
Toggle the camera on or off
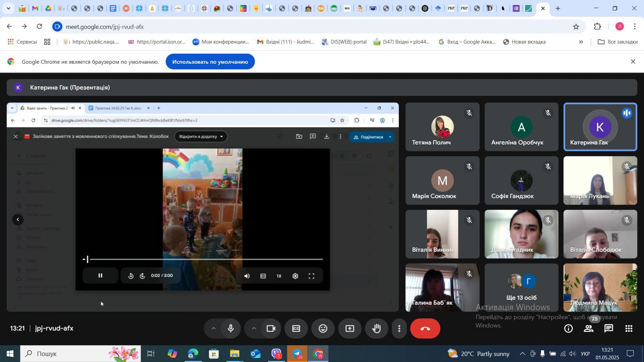coord(271,328)
